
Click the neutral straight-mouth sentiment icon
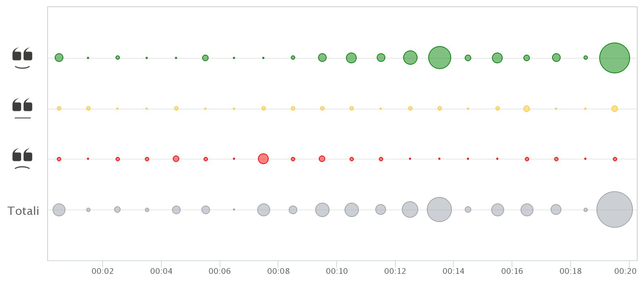[22, 108]
